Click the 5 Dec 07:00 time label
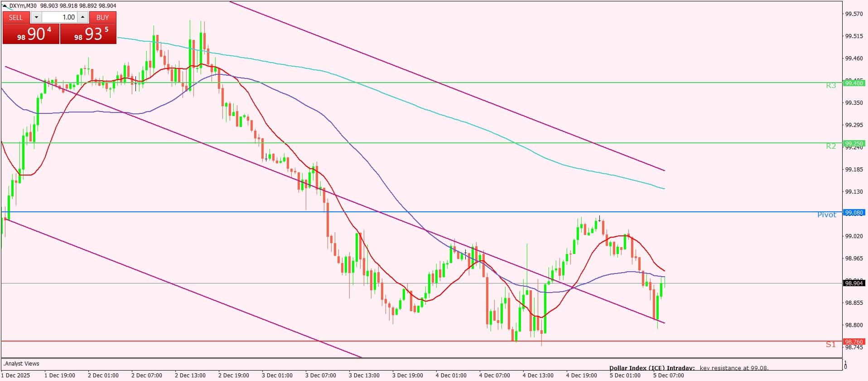The width and height of the screenshot is (868, 381). click(668, 375)
